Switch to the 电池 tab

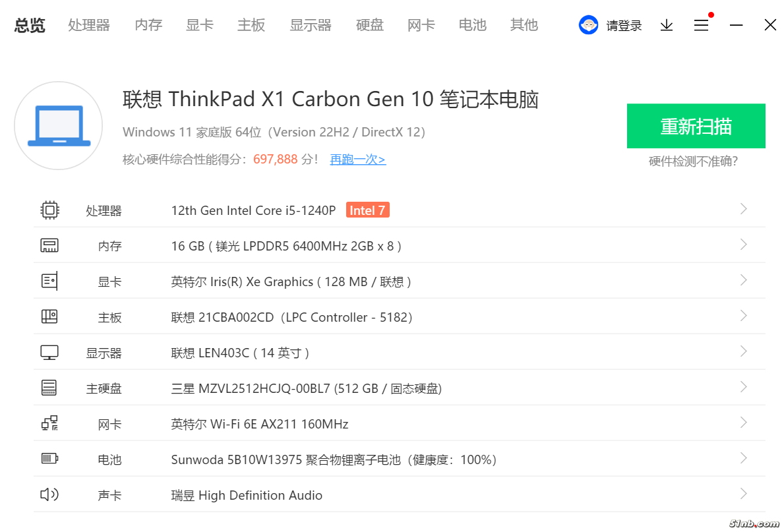point(473,25)
